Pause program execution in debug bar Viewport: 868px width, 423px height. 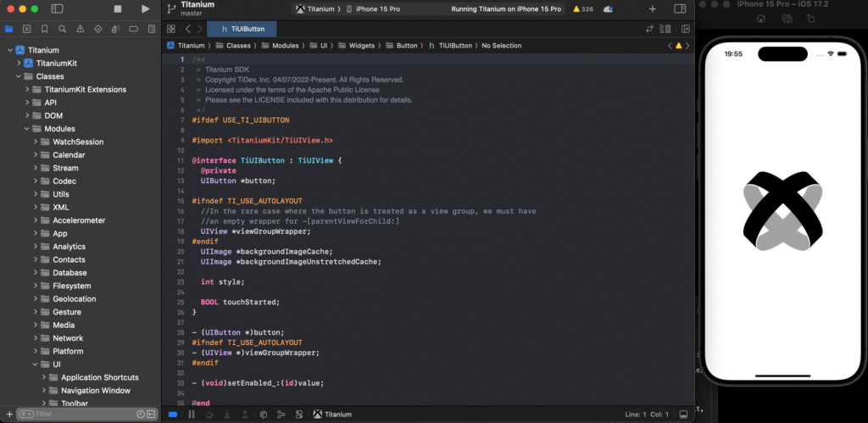191,415
